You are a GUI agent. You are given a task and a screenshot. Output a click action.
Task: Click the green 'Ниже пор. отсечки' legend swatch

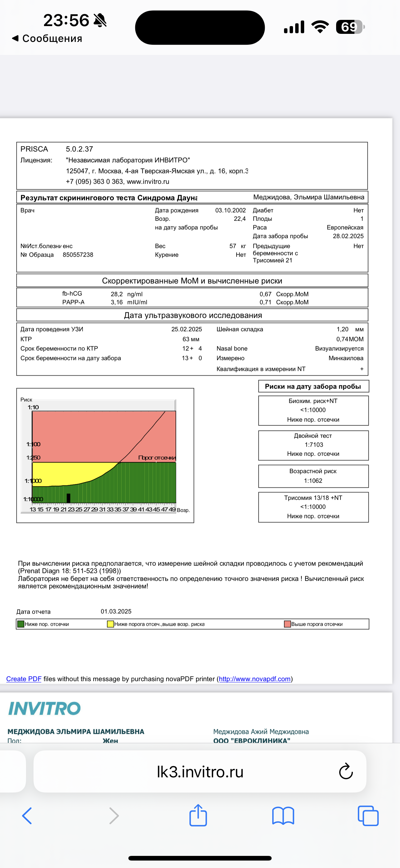click(20, 624)
